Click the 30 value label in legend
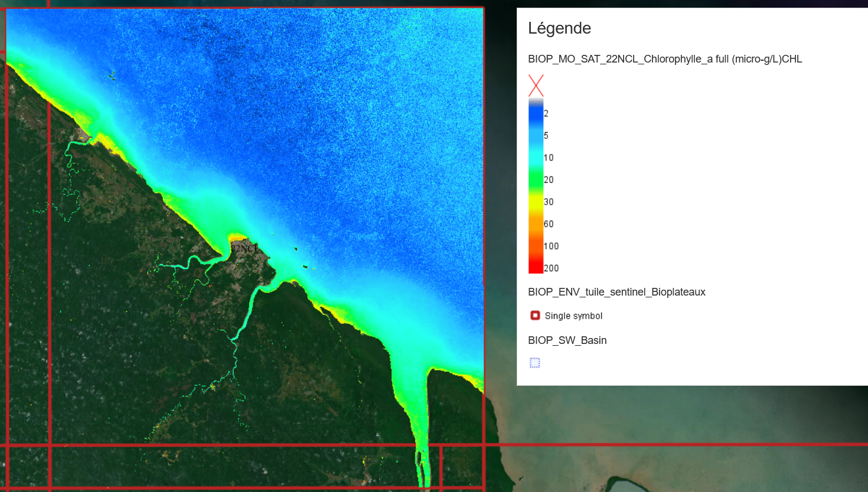 point(549,202)
